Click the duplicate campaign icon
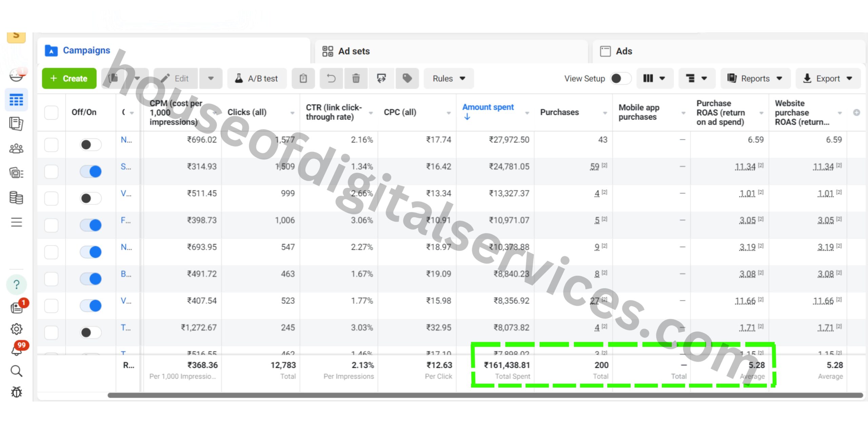The height and width of the screenshot is (434, 868). coord(113,78)
